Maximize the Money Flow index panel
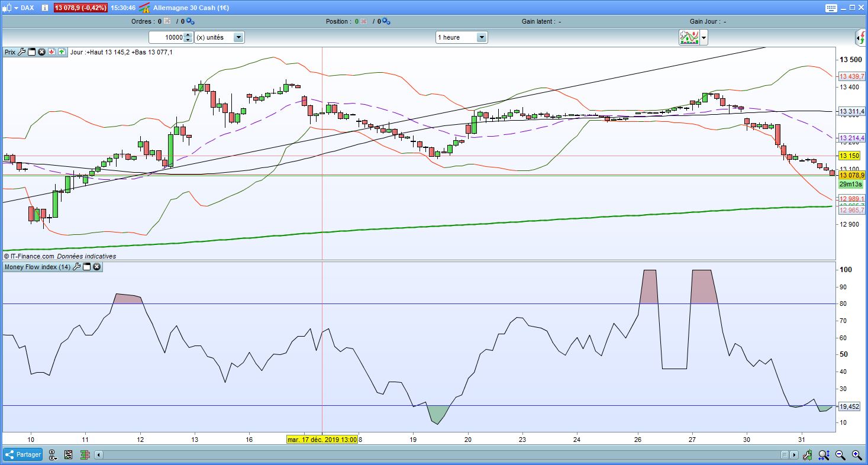This screenshot has height=465, width=868. coord(86,267)
